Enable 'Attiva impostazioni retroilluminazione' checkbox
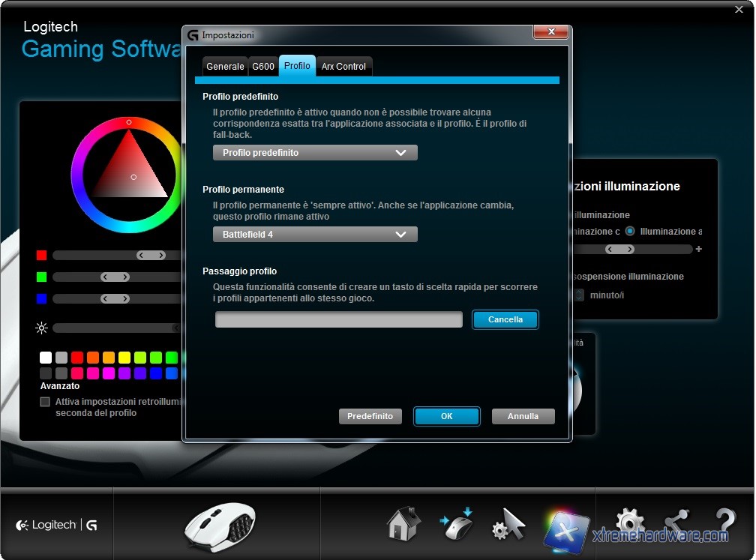The height and width of the screenshot is (560, 756). (x=45, y=403)
